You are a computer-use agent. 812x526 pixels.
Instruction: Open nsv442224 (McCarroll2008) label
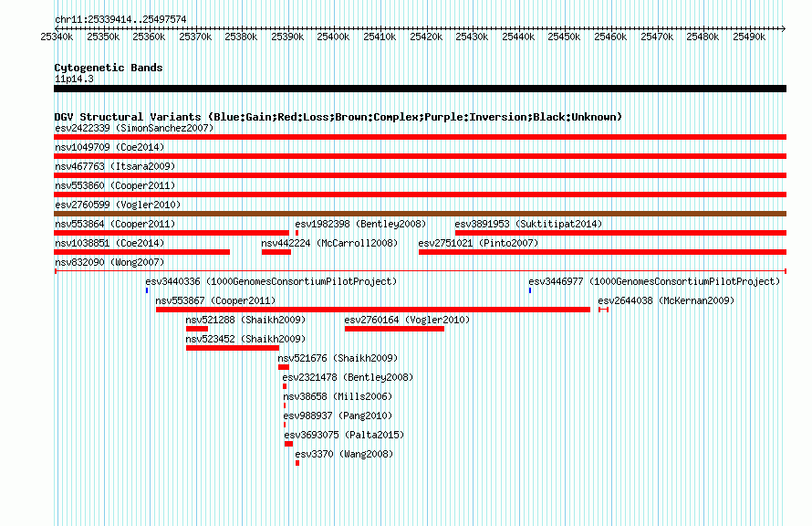(x=329, y=243)
